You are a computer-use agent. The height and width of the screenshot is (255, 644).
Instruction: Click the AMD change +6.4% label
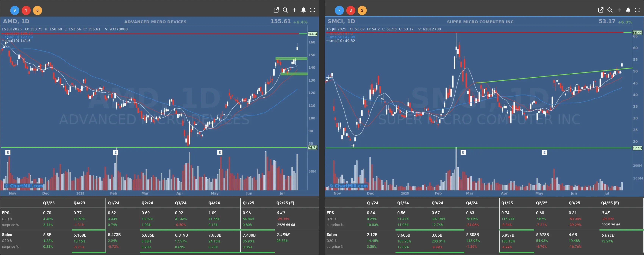pos(300,22)
